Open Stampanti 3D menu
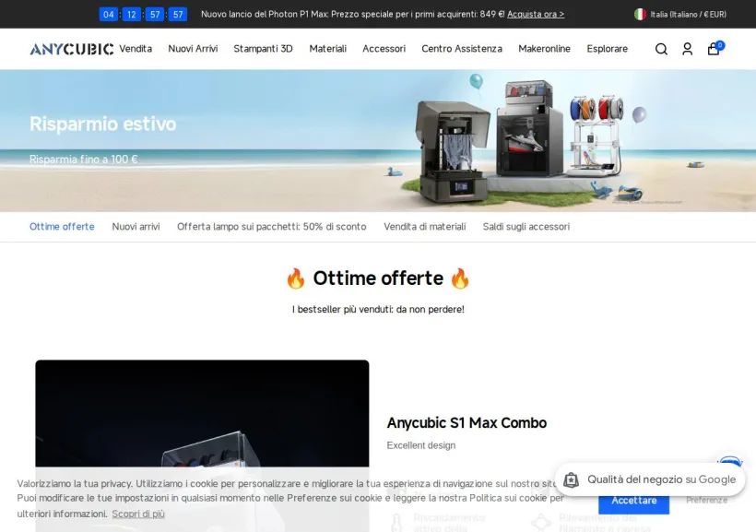 point(264,49)
